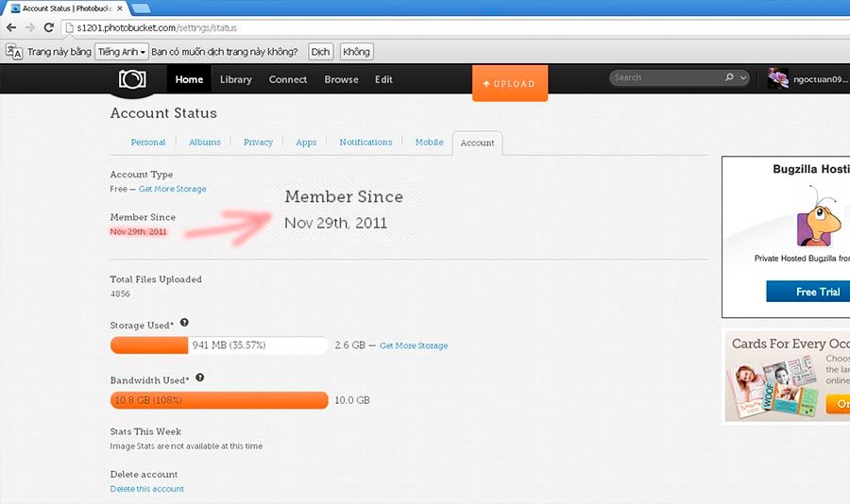Open the user avatar flower thumbnail
Screen dimensions: 850x504
coord(778,78)
